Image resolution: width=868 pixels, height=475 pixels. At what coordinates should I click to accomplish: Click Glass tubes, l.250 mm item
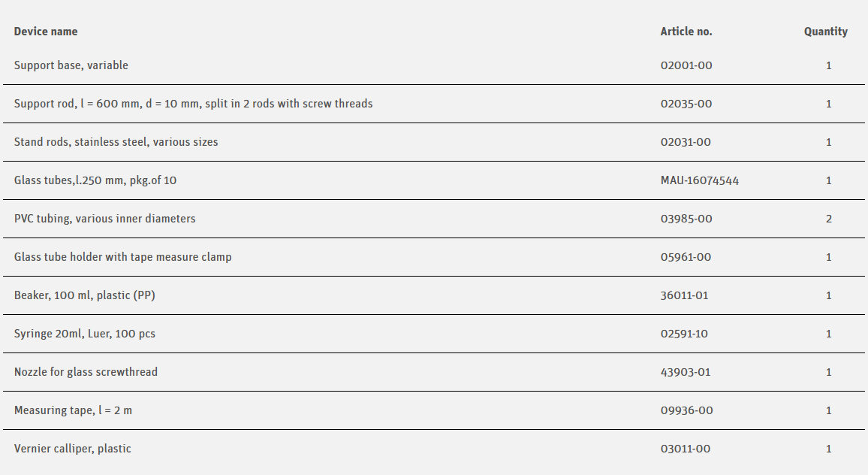click(x=95, y=180)
